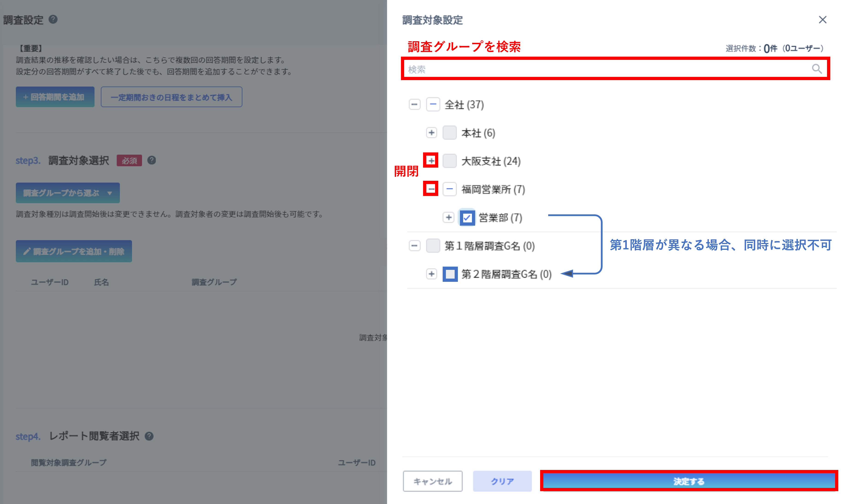The height and width of the screenshot is (504, 842).
Task: Open help icon beside 調査対象選択
Action: tap(152, 160)
